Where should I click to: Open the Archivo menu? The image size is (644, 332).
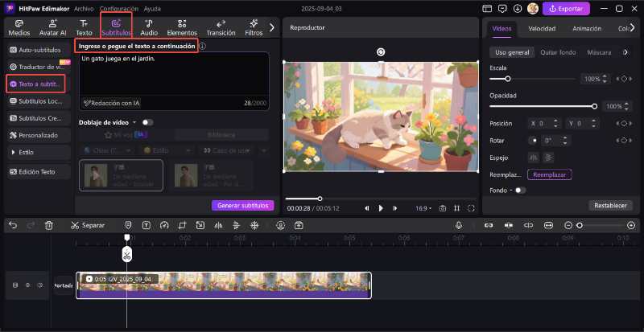pos(84,8)
